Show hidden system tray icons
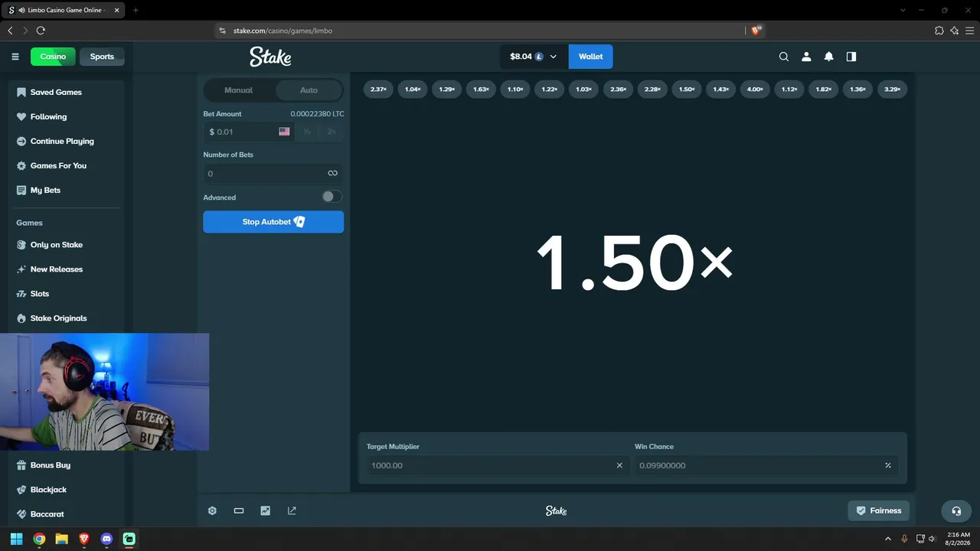980x551 pixels. 888,539
